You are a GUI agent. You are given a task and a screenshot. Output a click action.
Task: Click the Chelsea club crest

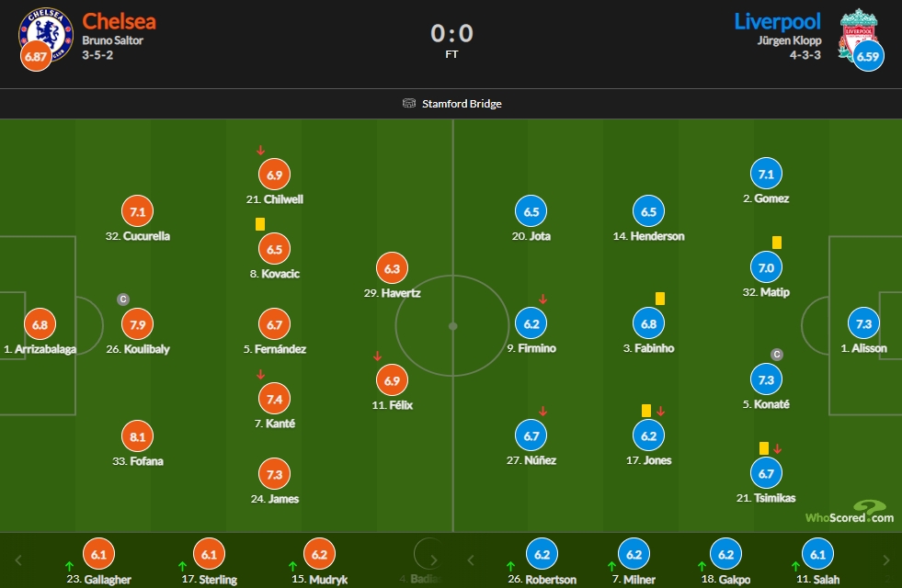pyautogui.click(x=46, y=34)
